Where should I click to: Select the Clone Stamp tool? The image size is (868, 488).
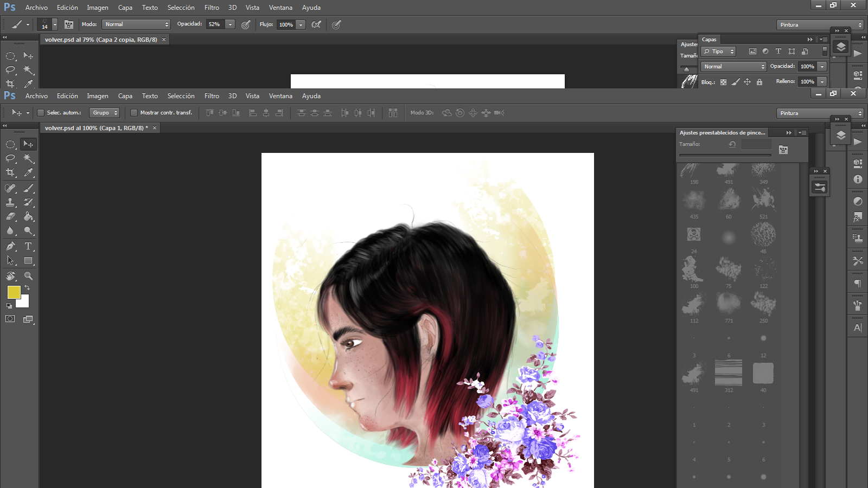(10, 202)
